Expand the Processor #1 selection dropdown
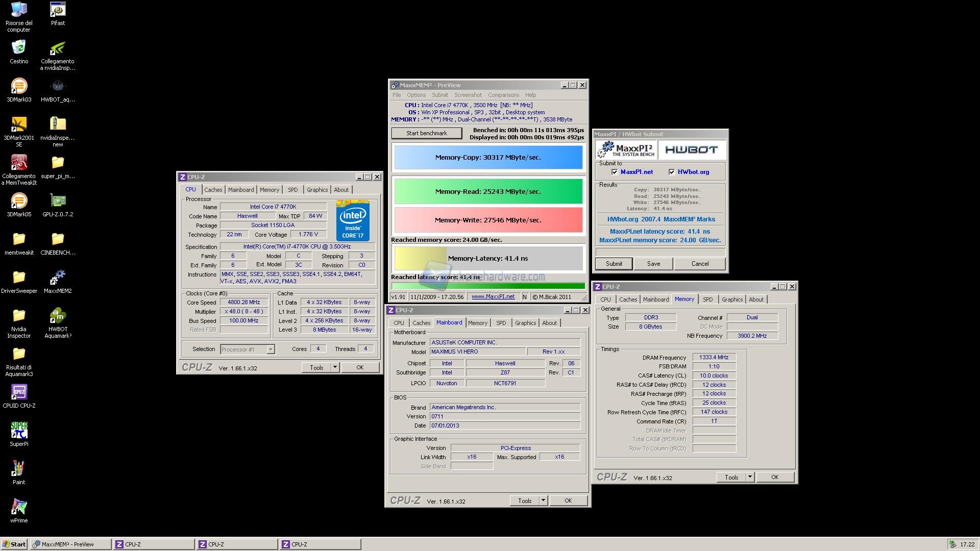The image size is (980, 551). click(271, 349)
